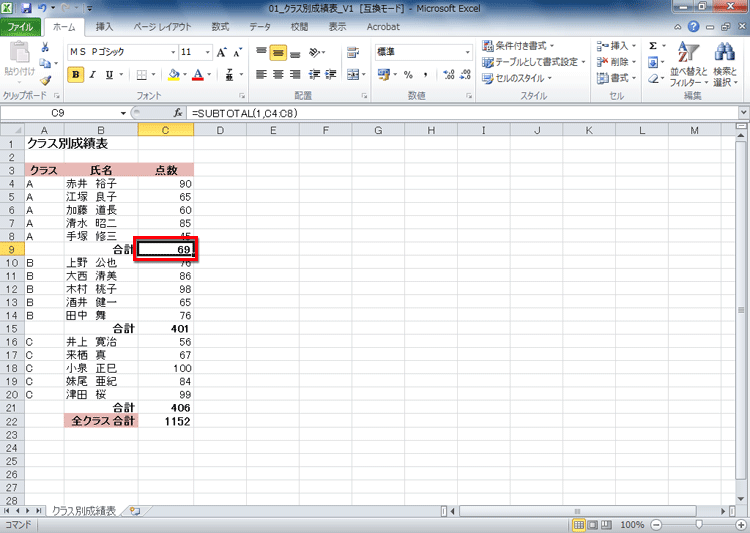Click the Percent Style icon
Screen dimensions: 750x533
coord(408,75)
